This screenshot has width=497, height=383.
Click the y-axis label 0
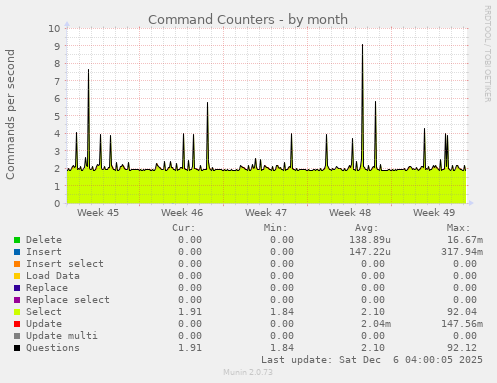point(57,203)
